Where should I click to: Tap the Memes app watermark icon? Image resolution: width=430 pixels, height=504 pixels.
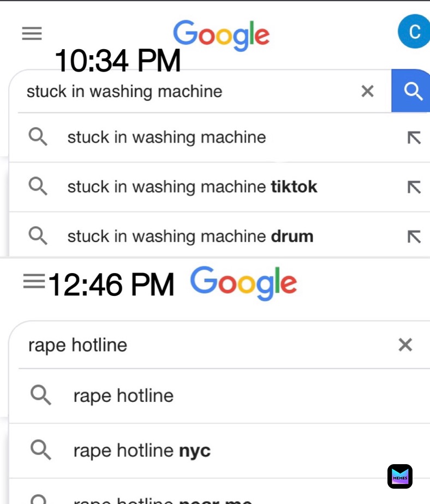pos(400,476)
